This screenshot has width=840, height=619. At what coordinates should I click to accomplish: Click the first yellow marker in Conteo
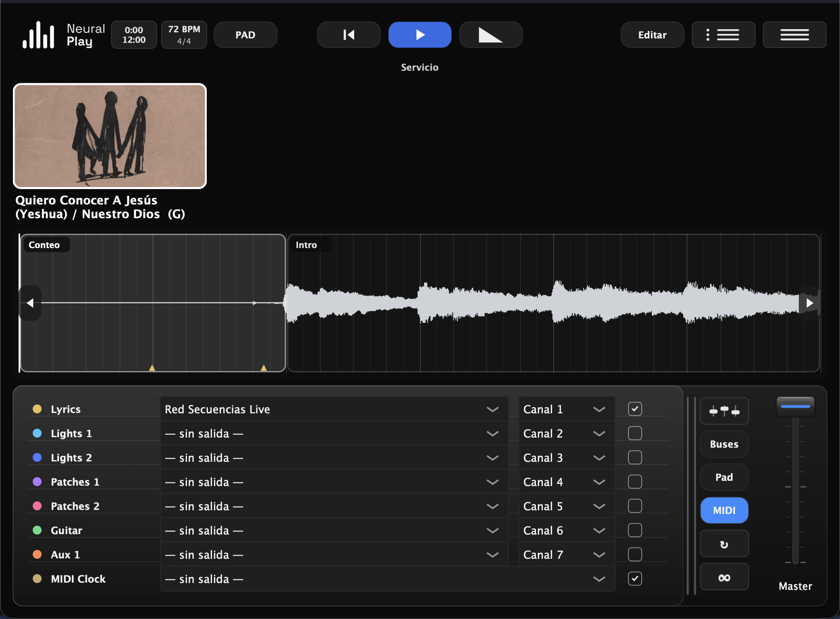tap(152, 368)
